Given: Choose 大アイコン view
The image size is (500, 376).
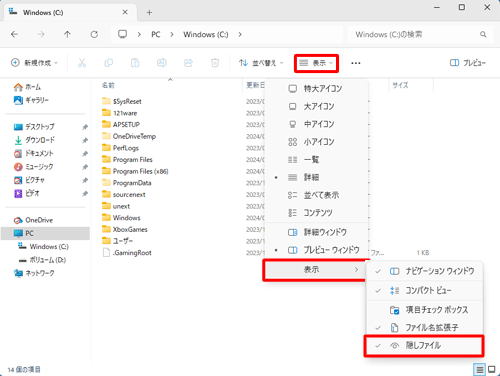Looking at the screenshot, I should 317,106.
